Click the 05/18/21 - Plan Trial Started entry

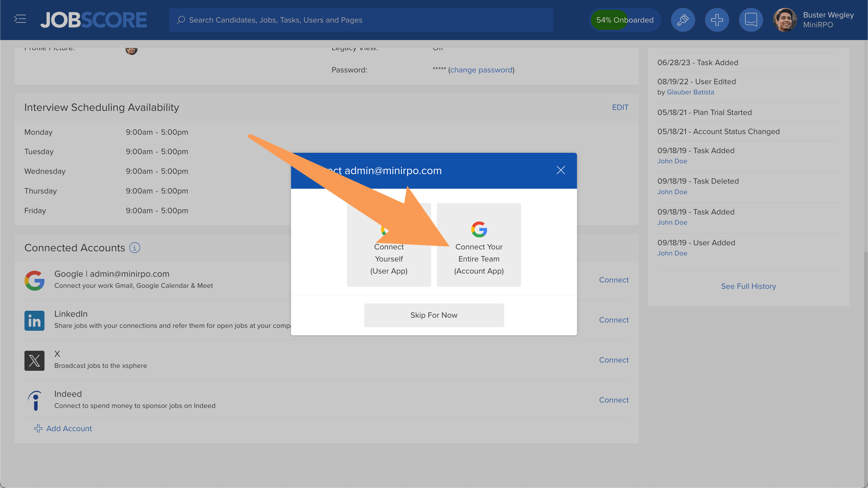(x=704, y=112)
